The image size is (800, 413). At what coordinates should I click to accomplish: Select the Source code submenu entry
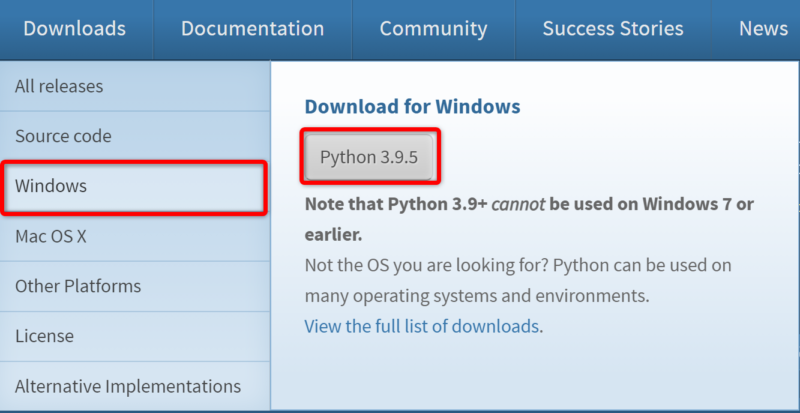[63, 136]
